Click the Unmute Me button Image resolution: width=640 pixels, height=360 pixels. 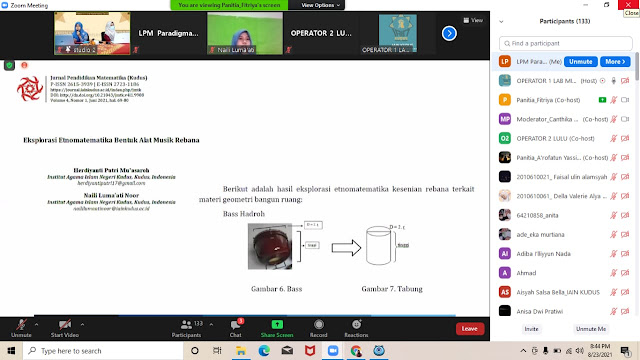point(591,329)
